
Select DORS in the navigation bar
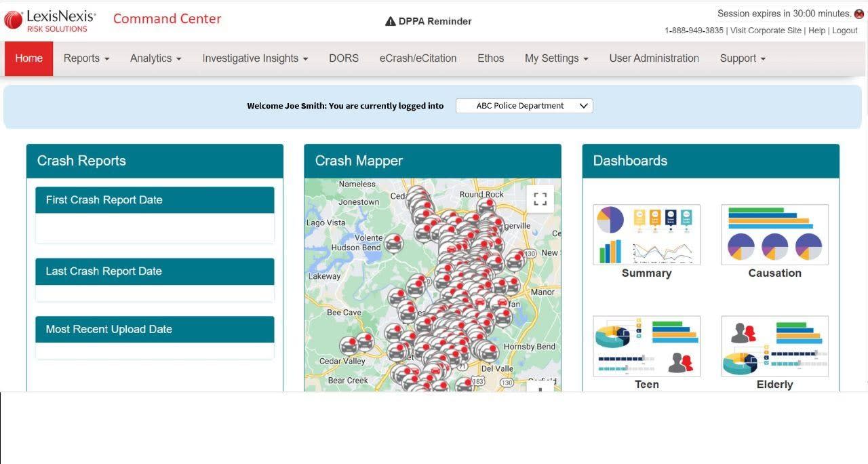344,58
